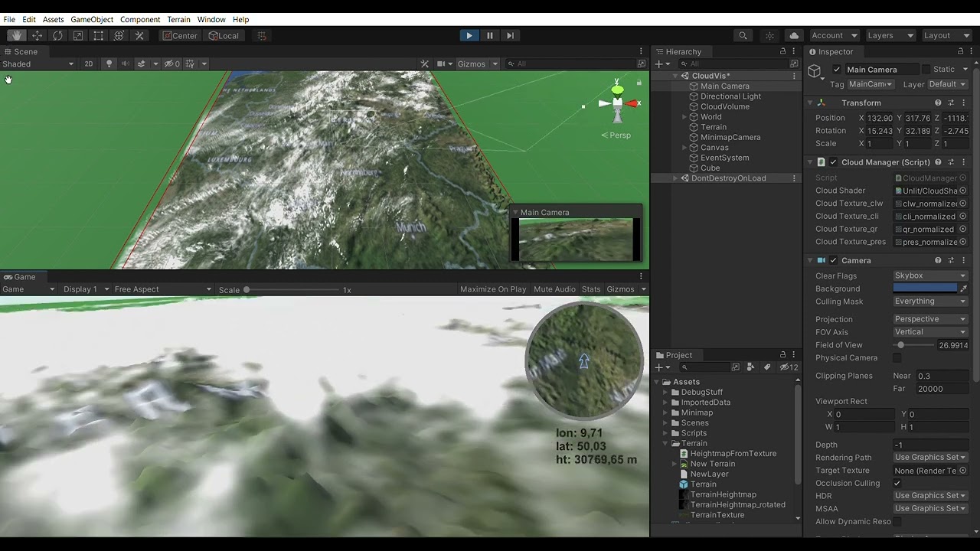Lock the Inspector panel
The height and width of the screenshot is (551, 980).
coord(960,51)
